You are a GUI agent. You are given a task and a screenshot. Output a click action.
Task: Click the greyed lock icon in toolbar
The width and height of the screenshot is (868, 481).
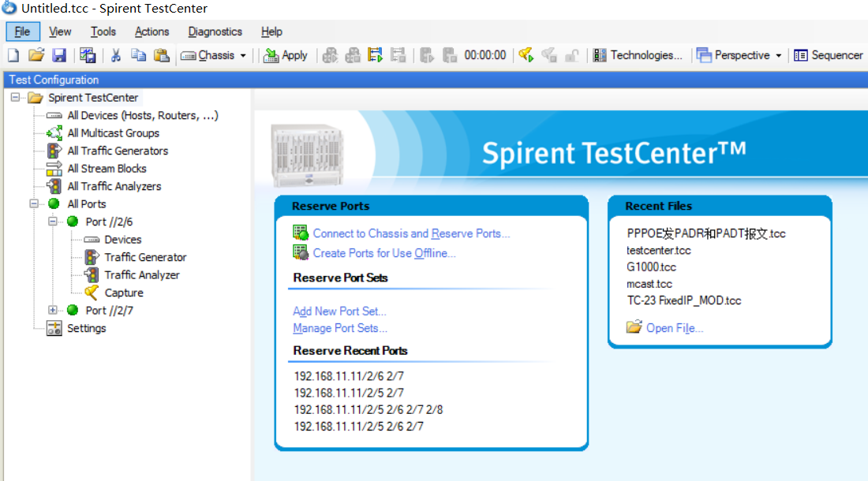[x=571, y=55]
